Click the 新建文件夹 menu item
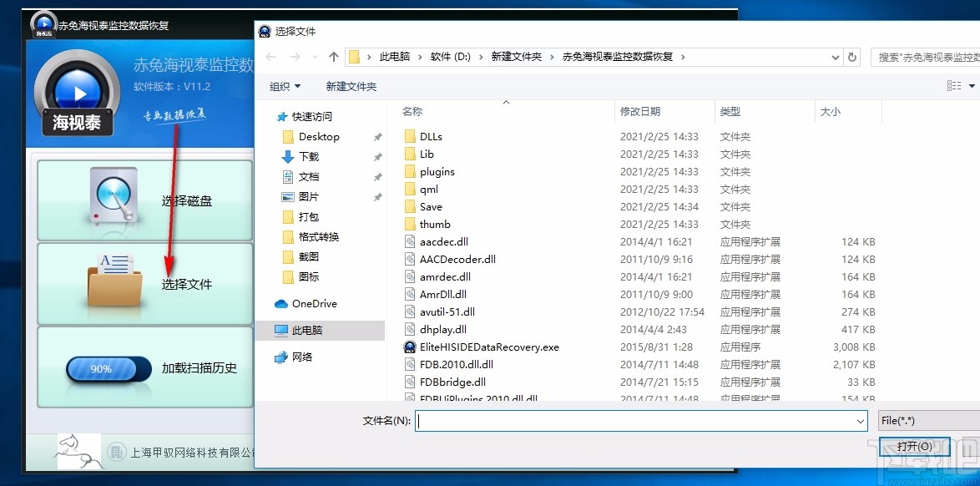Image resolution: width=980 pixels, height=486 pixels. tap(351, 85)
